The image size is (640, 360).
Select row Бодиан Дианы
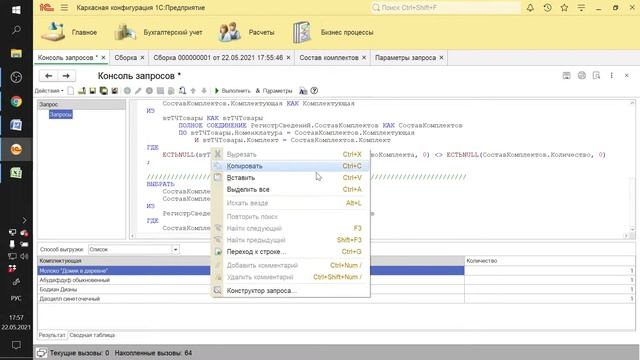pyautogui.click(x=336, y=289)
